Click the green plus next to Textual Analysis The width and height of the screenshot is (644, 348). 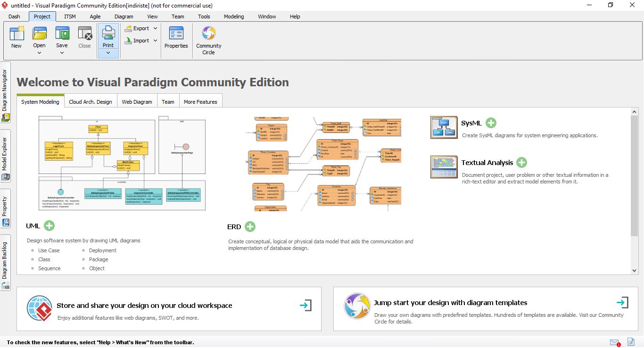coord(521,163)
